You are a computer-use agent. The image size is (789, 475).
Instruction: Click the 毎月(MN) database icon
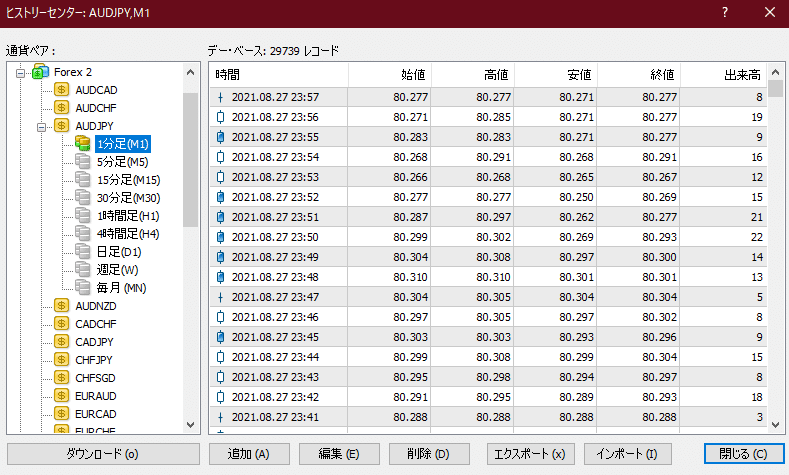83,287
